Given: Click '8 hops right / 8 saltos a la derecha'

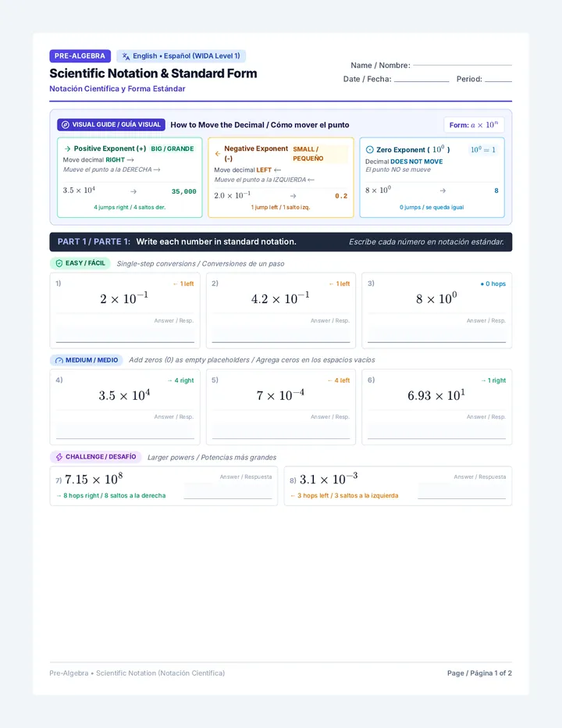Looking at the screenshot, I should coord(111,495).
